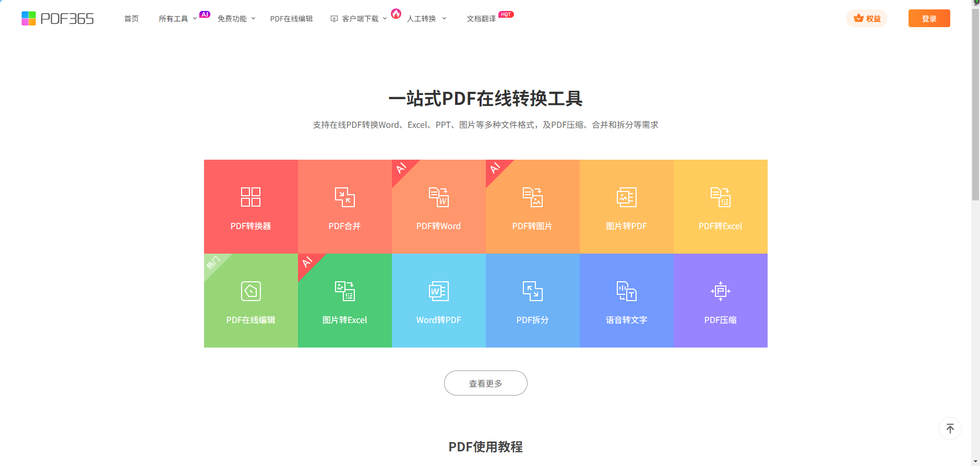
Task: Open the PDF转Word converter
Action: tap(438, 207)
